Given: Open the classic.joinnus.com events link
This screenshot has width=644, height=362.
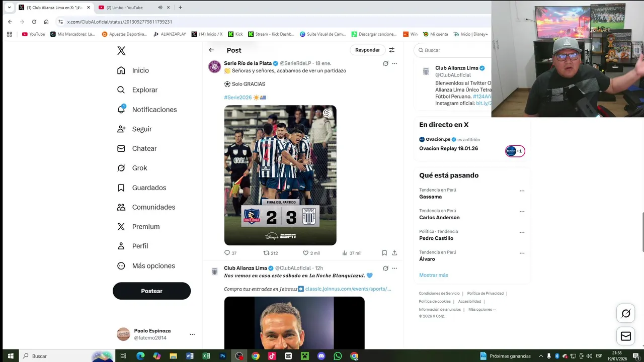Looking at the screenshot, I should coord(348,289).
